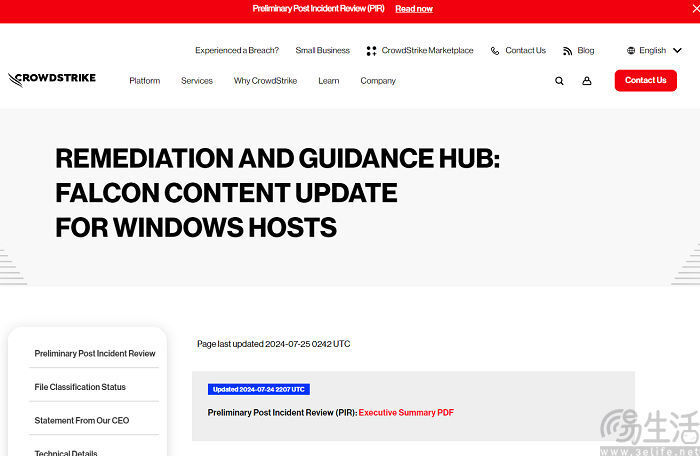Click the RSS Blog icon

click(x=567, y=51)
